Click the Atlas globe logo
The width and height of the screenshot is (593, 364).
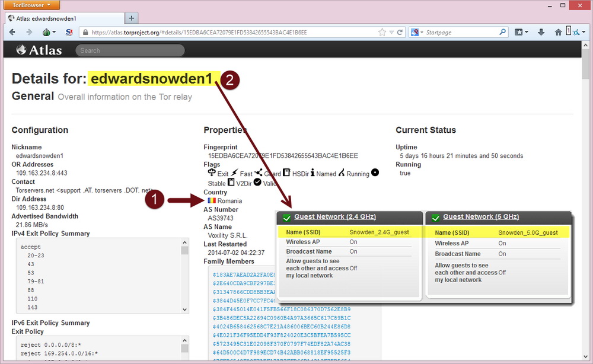21,50
